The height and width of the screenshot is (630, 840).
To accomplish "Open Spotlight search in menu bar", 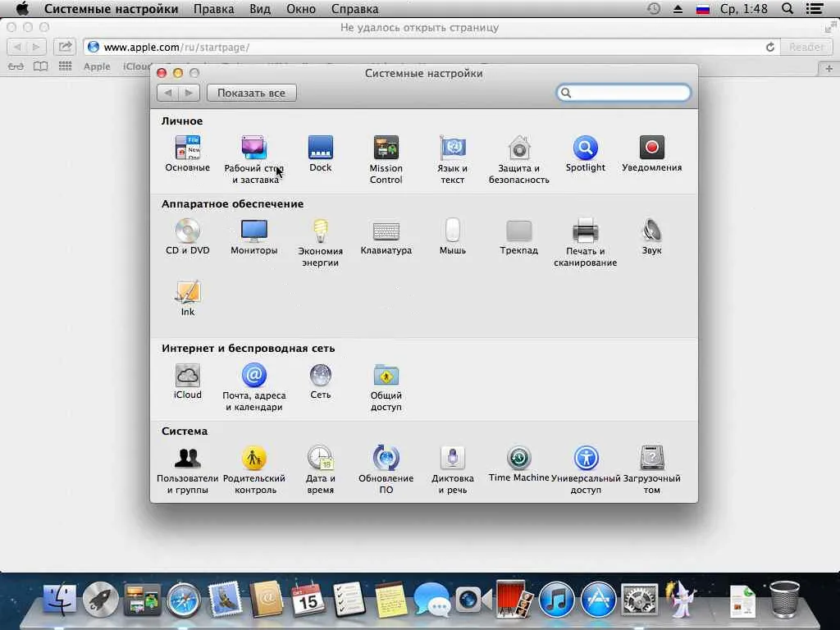I will (787, 9).
